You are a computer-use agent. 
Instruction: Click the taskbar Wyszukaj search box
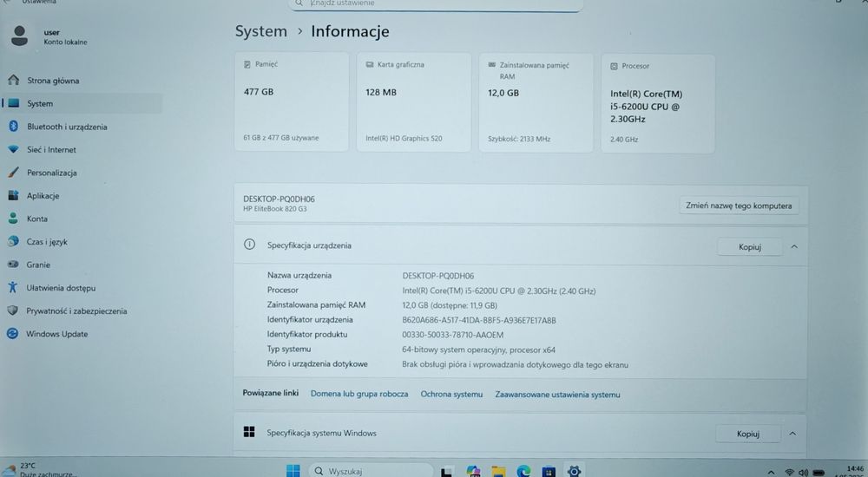[x=371, y=471]
